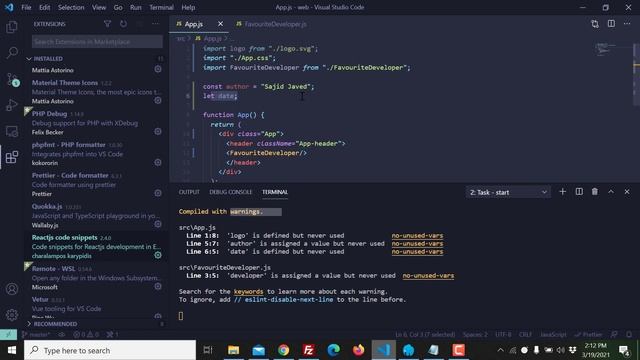Open the Accounts menu icon

[12, 289]
